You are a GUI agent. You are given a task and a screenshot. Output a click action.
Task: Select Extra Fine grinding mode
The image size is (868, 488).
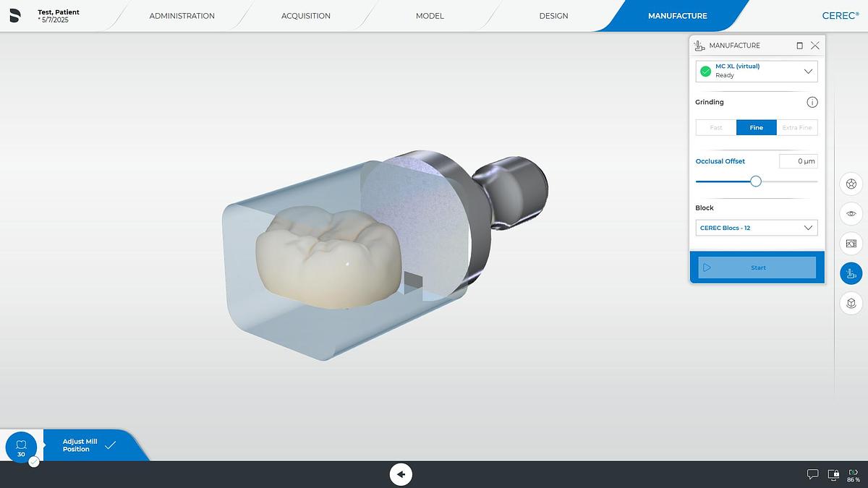797,128
